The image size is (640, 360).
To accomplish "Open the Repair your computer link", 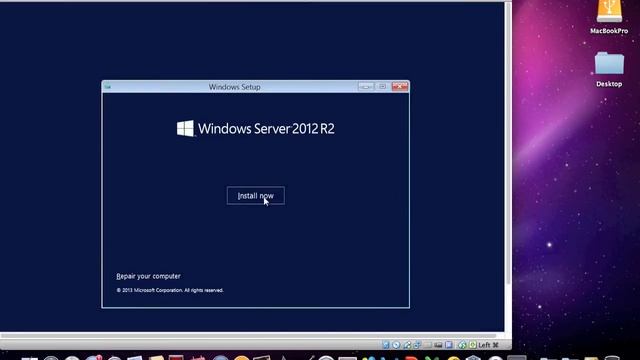I will point(148,276).
